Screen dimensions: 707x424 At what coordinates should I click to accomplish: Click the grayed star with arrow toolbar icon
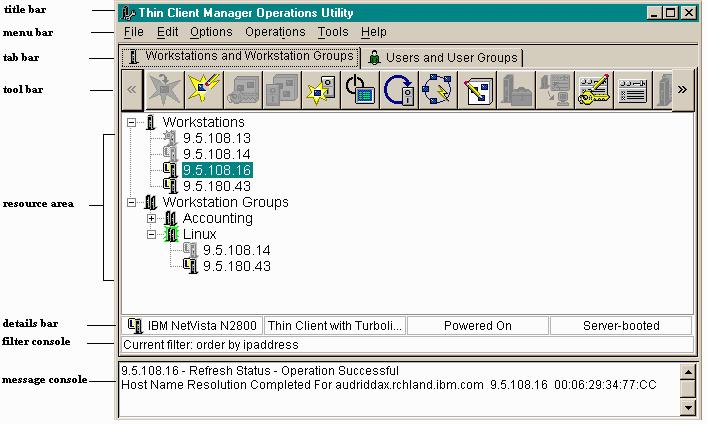(x=165, y=89)
